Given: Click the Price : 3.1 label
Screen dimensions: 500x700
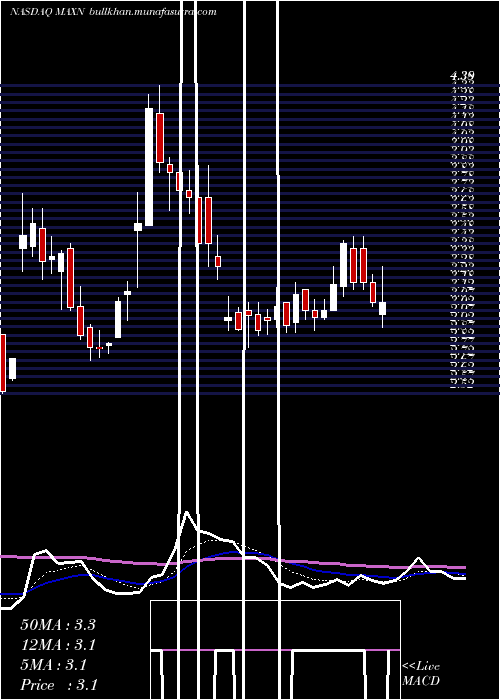Looking at the screenshot, I should tap(59, 685).
